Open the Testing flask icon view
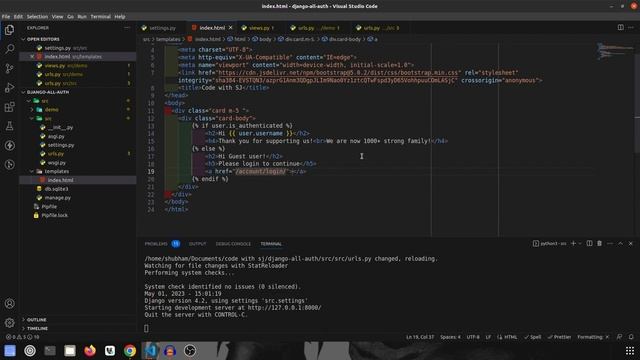The image size is (640, 360). (x=9, y=126)
